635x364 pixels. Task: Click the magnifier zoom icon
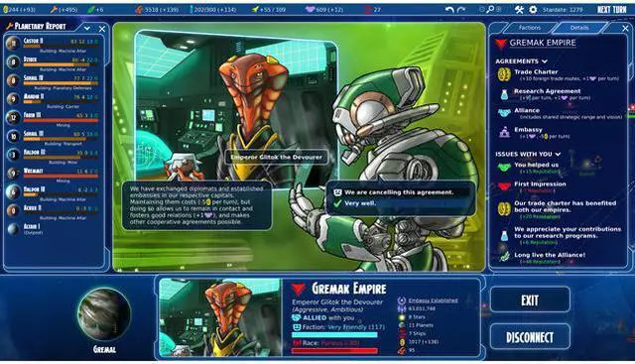[x=490, y=9]
